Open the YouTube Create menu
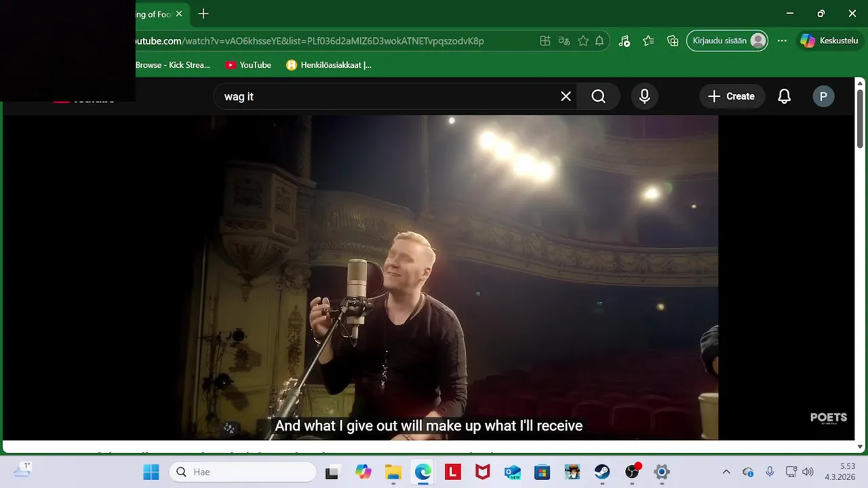 click(x=732, y=96)
